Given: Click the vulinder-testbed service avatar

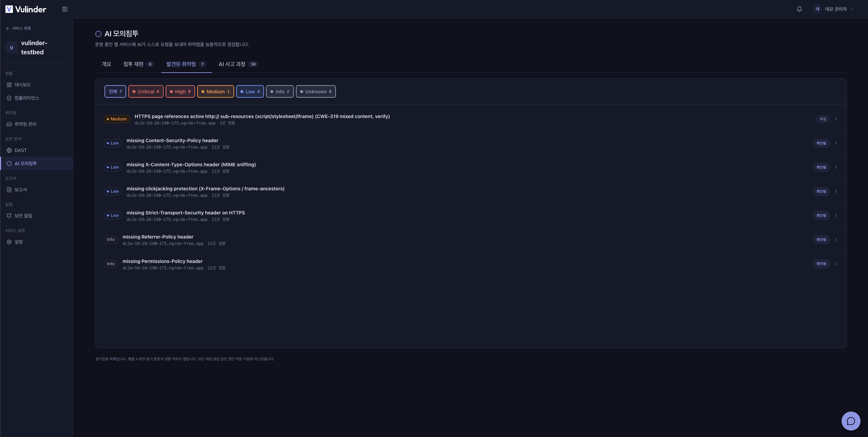Looking at the screenshot, I should tap(12, 48).
